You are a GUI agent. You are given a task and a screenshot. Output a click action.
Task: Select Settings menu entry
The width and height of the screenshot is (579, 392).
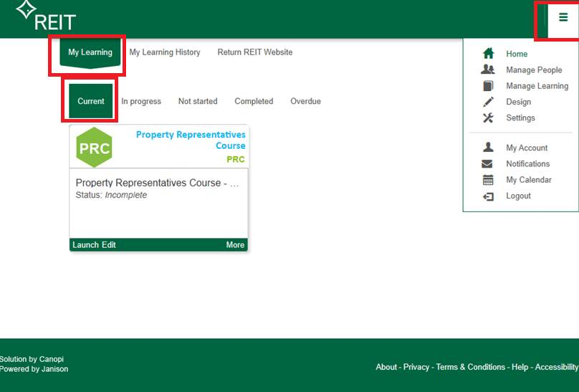click(520, 118)
